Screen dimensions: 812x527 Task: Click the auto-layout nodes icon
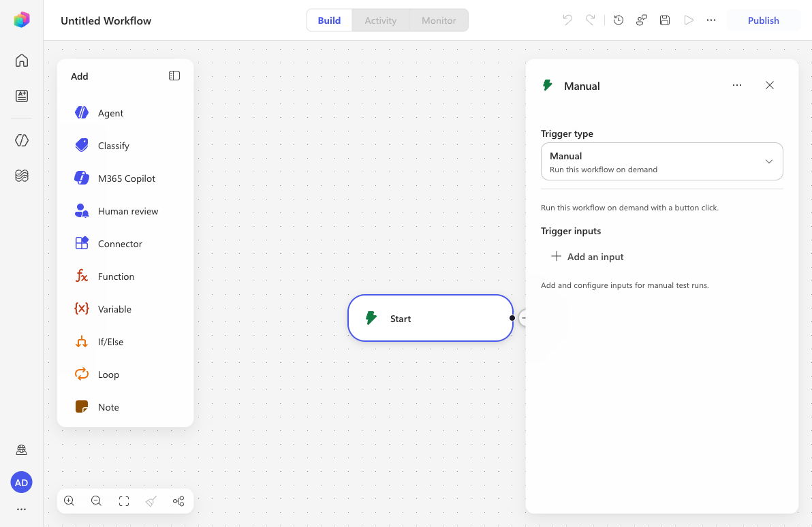(x=178, y=500)
